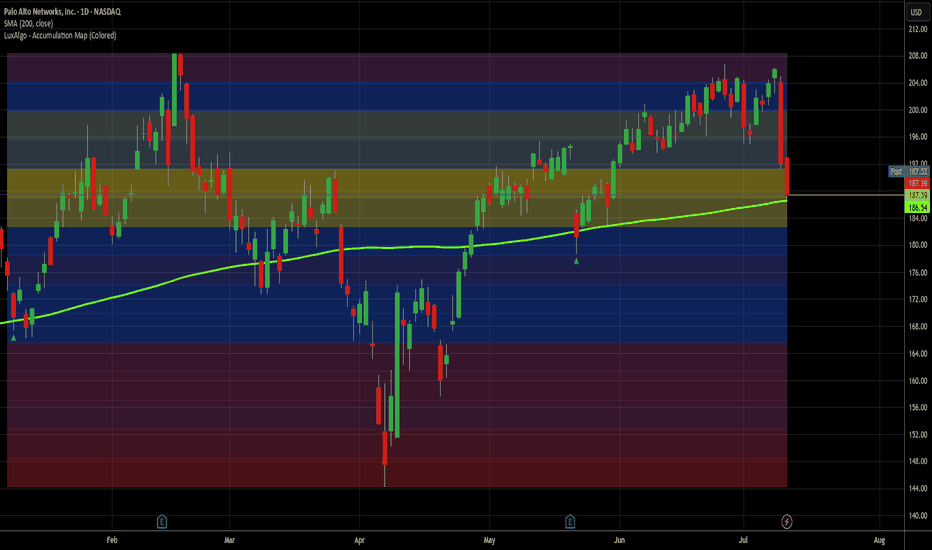This screenshot has height=550, width=932.
Task: Click the 200.00 price axis label
Action: (x=918, y=110)
